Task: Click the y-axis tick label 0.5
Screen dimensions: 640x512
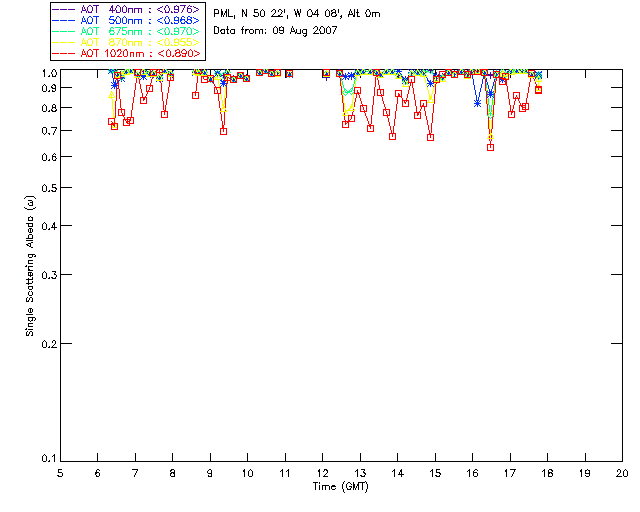Action: [49, 188]
